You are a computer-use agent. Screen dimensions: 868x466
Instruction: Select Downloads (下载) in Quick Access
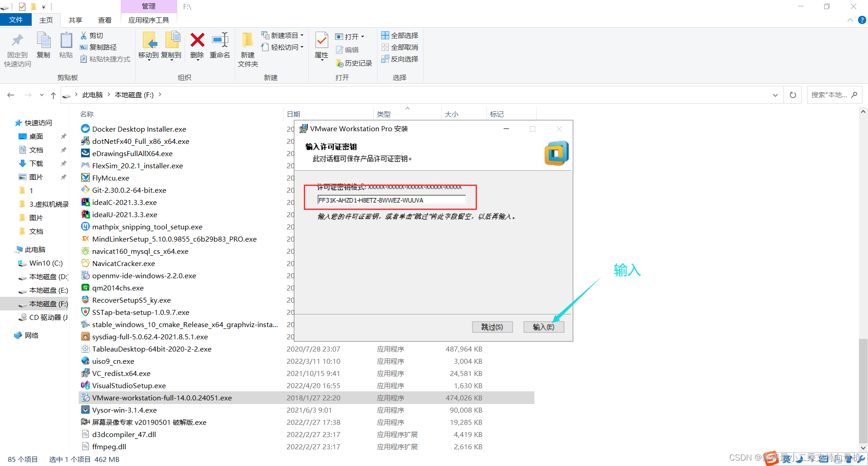(x=36, y=163)
